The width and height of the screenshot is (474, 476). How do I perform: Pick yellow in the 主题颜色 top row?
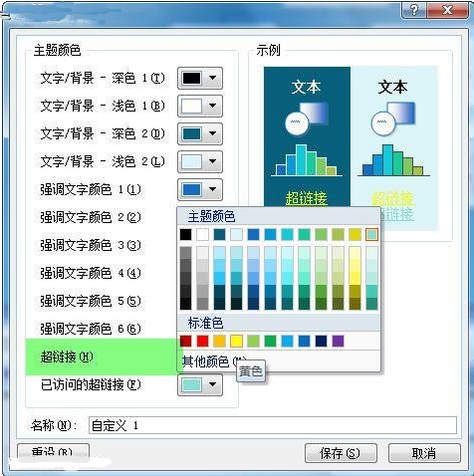pos(355,234)
